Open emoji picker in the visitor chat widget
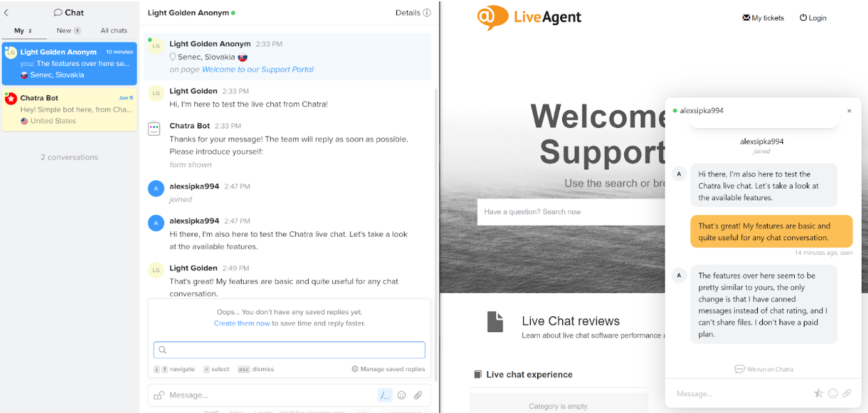The image size is (868, 413). [832, 393]
